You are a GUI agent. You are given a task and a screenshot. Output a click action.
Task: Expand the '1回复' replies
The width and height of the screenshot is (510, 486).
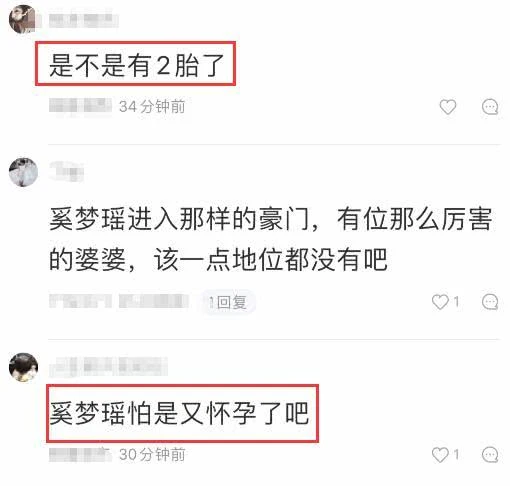pyautogui.click(x=228, y=302)
